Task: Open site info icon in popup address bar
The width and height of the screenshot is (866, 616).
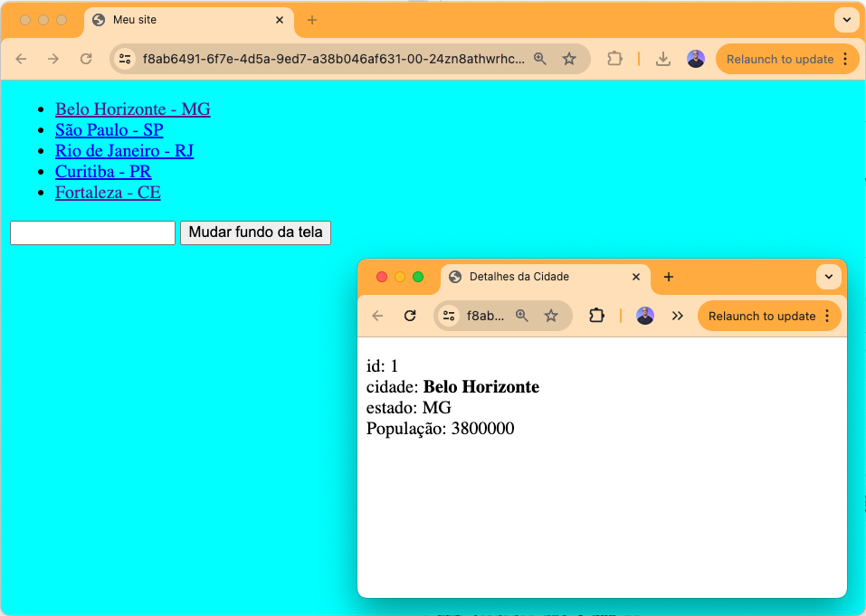Action: click(449, 316)
